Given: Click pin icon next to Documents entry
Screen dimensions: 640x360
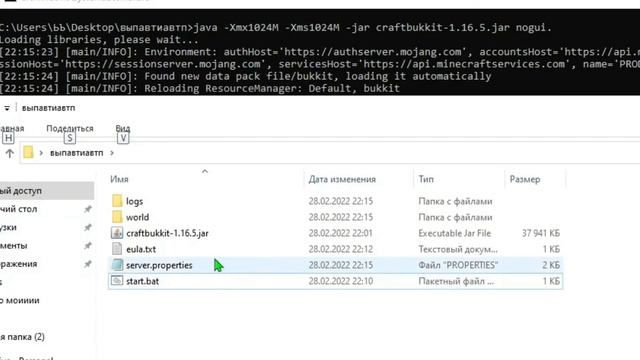Looking at the screenshot, I should 87,246.
